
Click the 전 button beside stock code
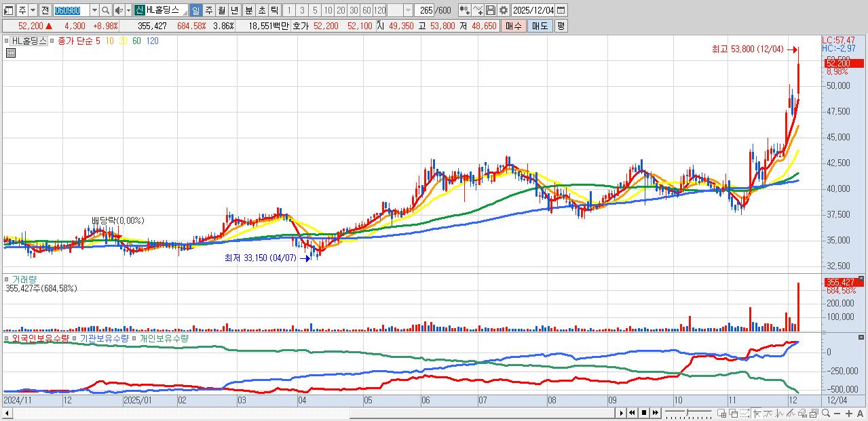45,10
